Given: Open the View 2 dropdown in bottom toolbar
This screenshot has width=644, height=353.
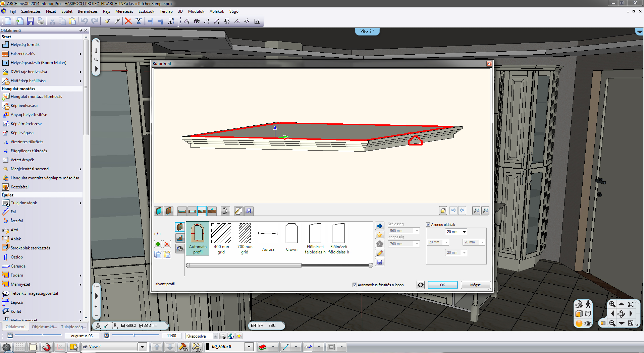Looking at the screenshot, I should pos(142,347).
